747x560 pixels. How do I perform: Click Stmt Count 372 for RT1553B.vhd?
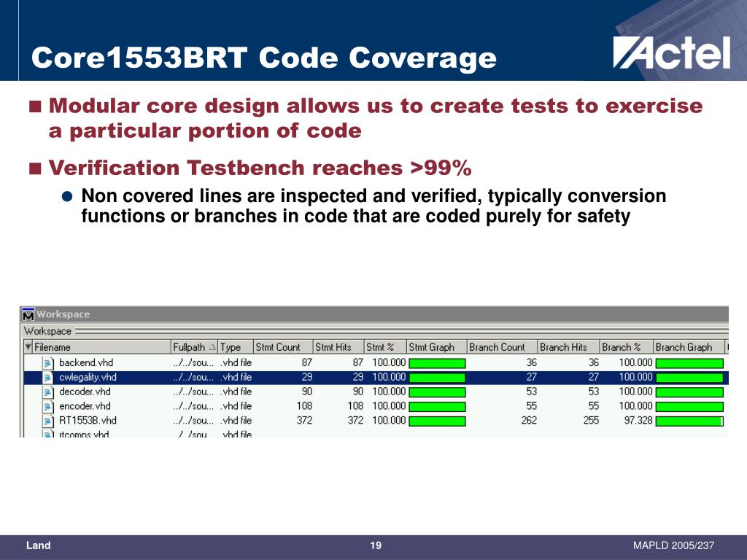pyautogui.click(x=304, y=421)
